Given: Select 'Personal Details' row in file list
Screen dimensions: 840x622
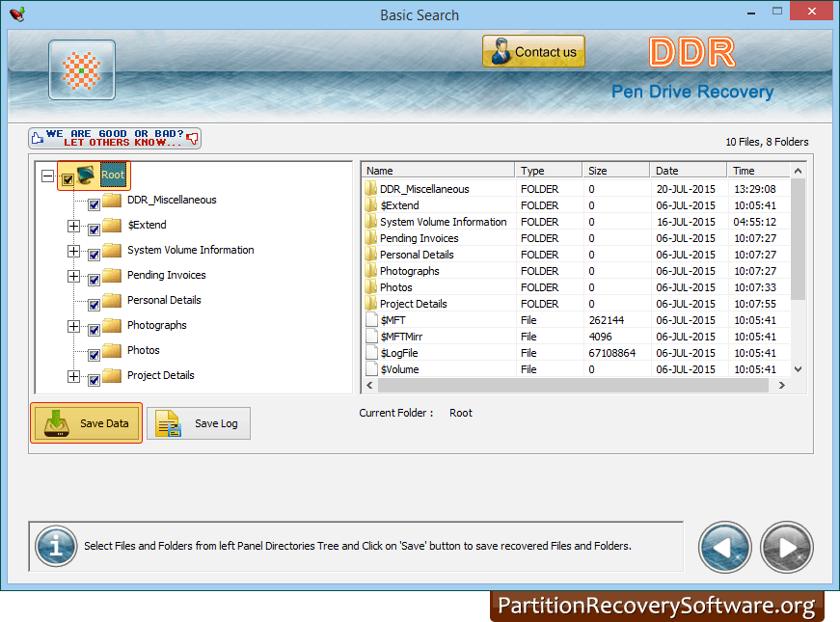Looking at the screenshot, I should point(577,255).
